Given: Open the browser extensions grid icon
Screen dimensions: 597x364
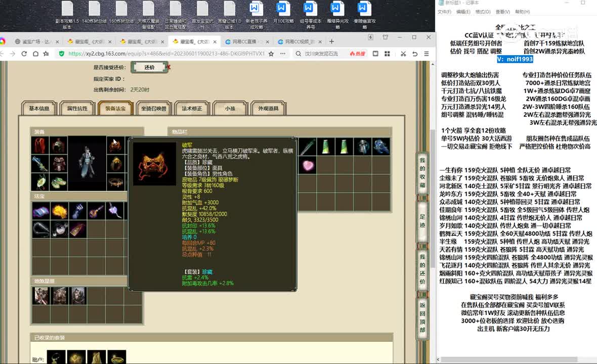Looking at the screenshot, I should coord(387,54).
